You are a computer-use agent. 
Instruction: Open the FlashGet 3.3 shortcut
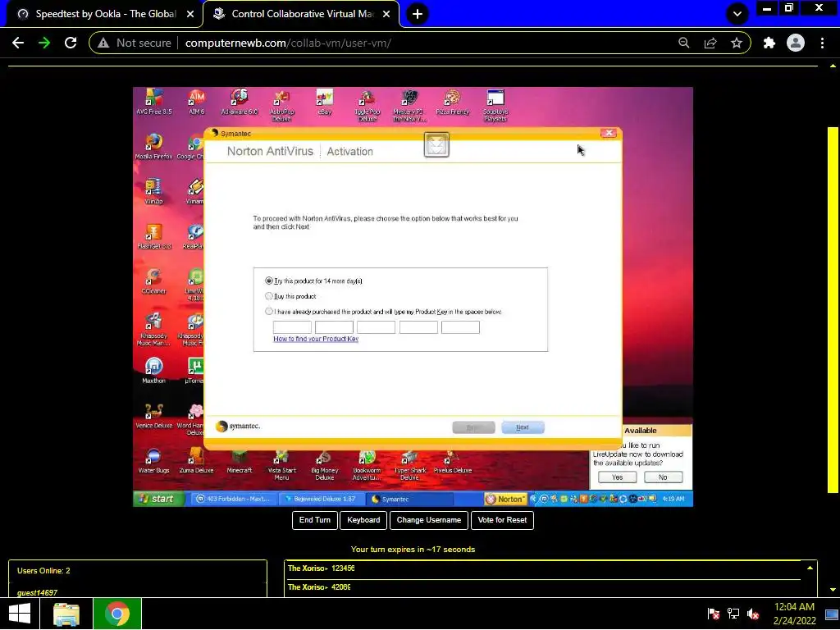(x=153, y=236)
